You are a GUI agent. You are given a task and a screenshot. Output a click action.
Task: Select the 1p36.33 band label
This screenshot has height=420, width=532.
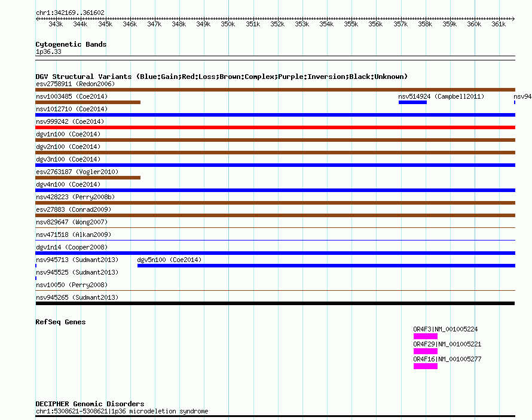pos(48,51)
